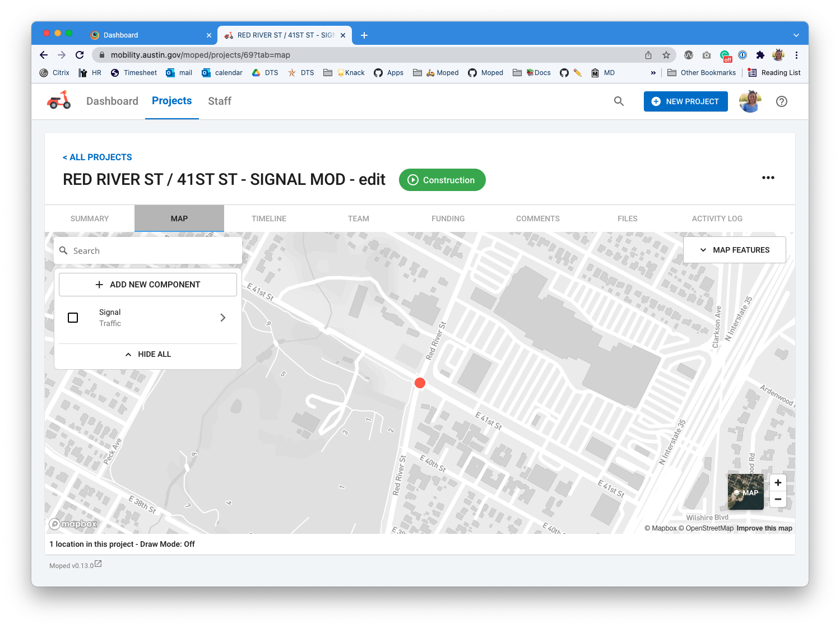
Task: Toggle the Signal component checkbox
Action: [x=73, y=318]
